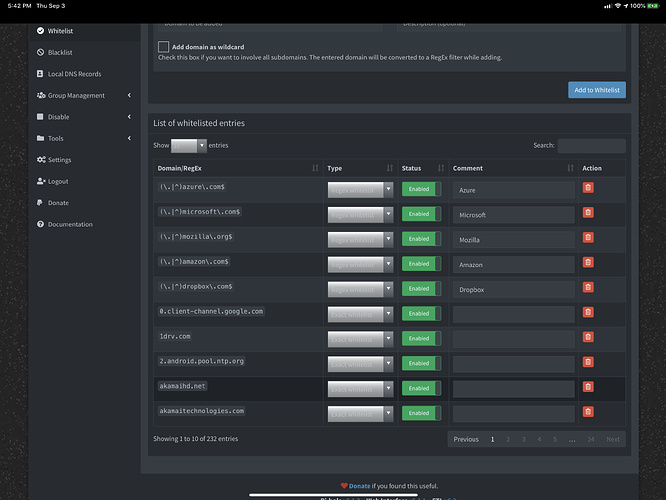Edit the Azure comment field
Screen dimensions: 666x500
tap(514, 190)
